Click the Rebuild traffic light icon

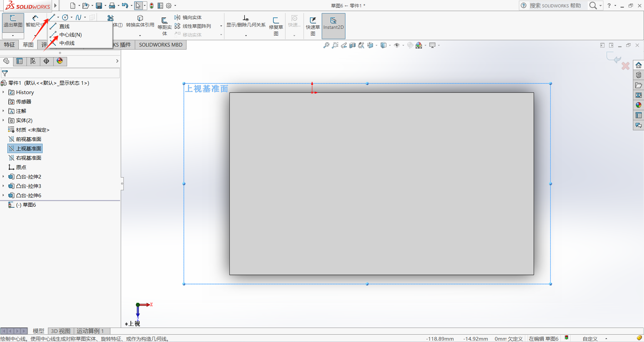click(x=152, y=6)
